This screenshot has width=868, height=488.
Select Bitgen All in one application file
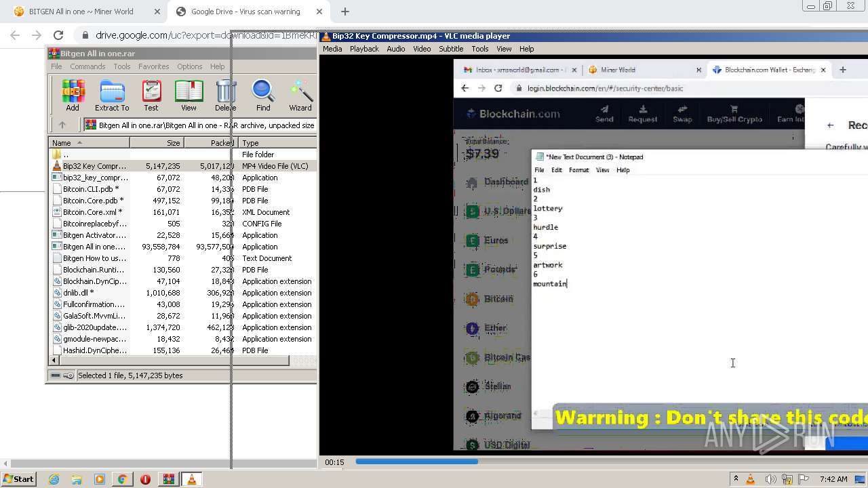[x=183, y=247]
